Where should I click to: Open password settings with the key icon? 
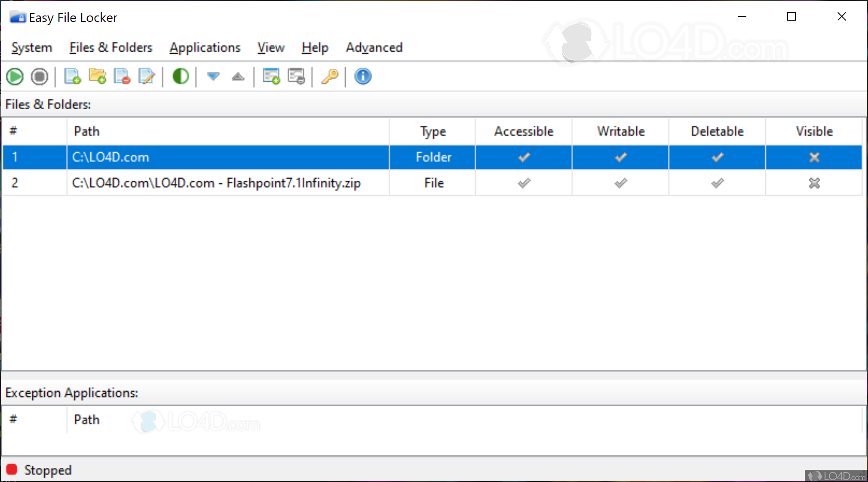coord(330,77)
